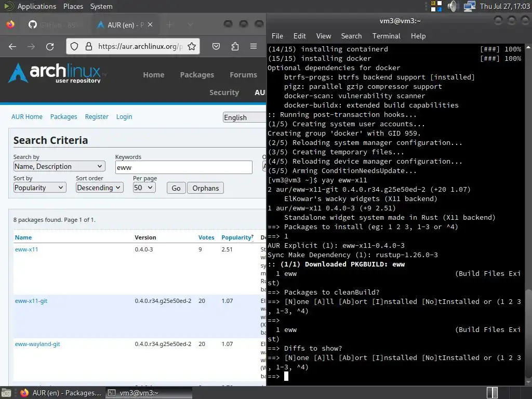Click the colored squares tray icon
The image size is (532, 399).
436,6
